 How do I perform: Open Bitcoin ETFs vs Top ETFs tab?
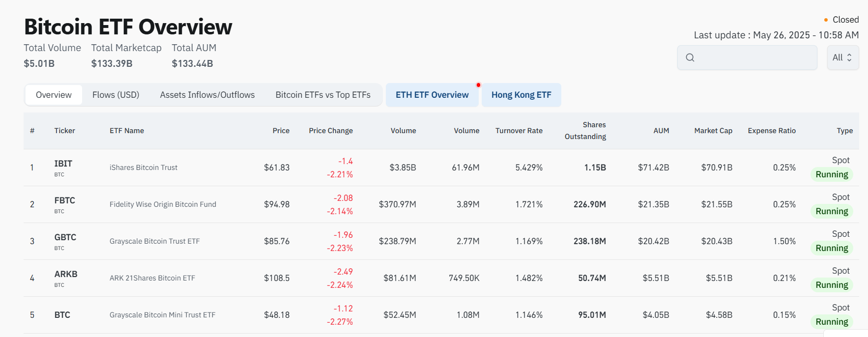(x=323, y=95)
